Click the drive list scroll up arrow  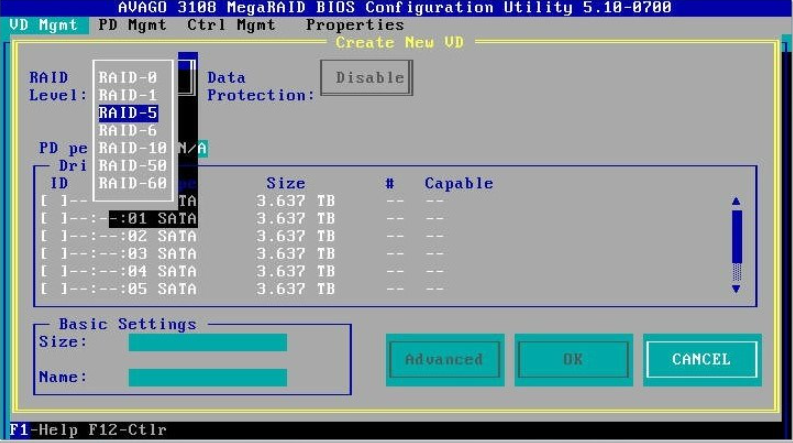pyautogui.click(x=736, y=201)
